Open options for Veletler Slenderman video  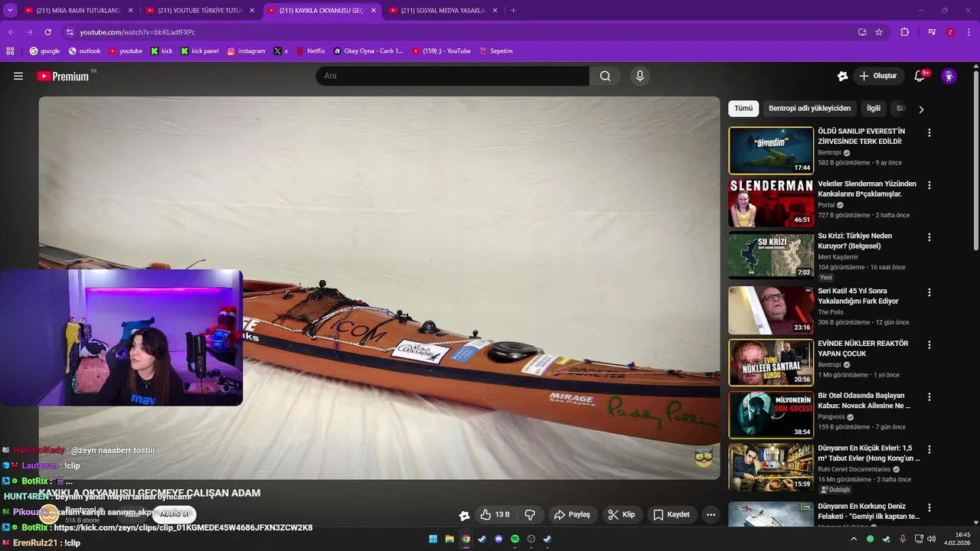click(929, 185)
